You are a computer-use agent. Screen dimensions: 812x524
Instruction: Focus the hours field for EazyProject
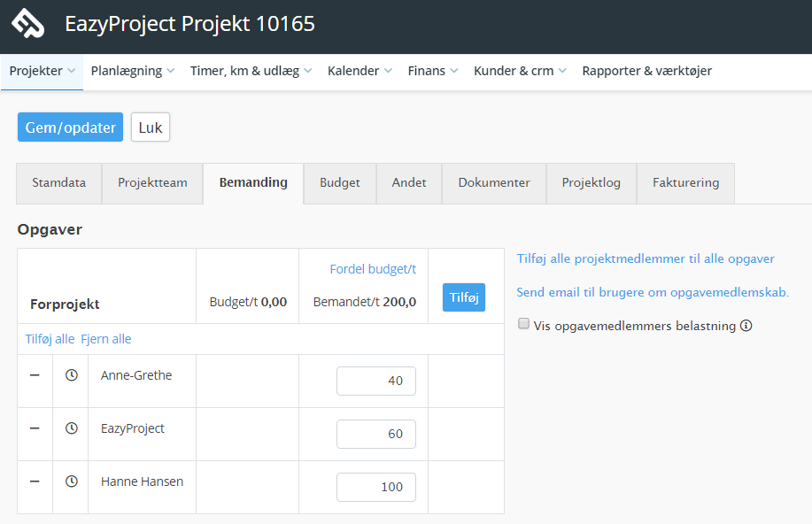pyautogui.click(x=376, y=434)
